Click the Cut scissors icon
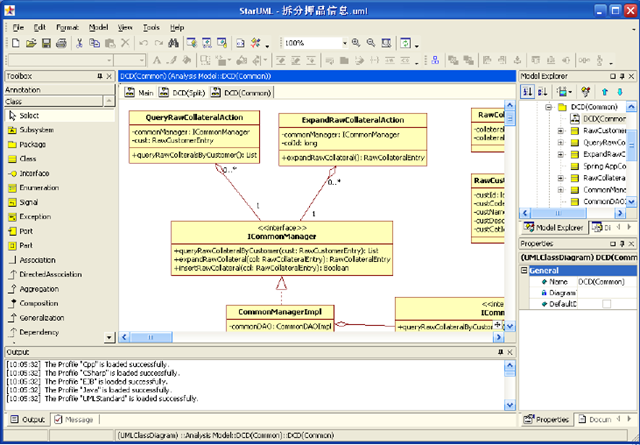 80,43
